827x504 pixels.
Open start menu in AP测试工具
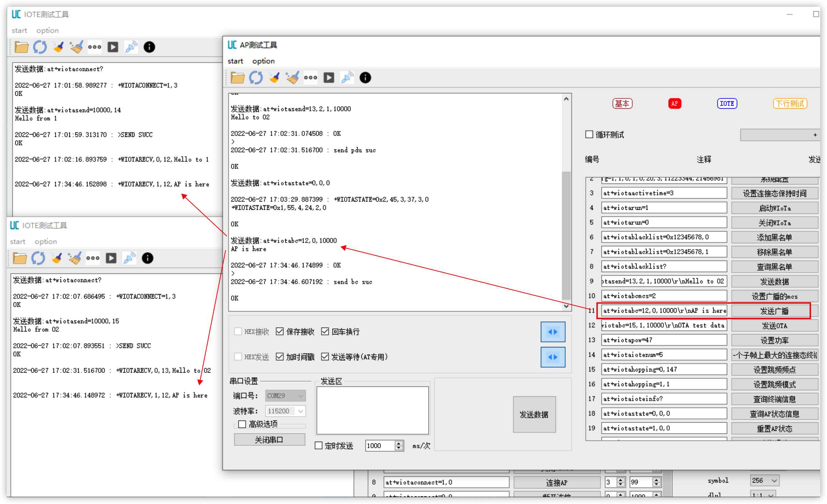[x=235, y=61]
